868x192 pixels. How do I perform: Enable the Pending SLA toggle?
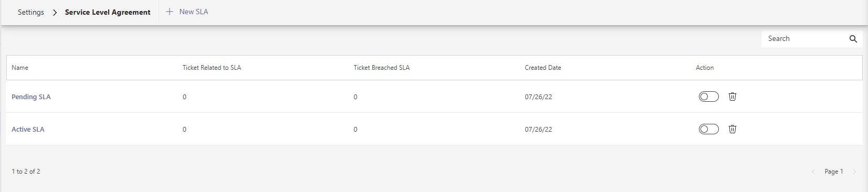pyautogui.click(x=708, y=97)
